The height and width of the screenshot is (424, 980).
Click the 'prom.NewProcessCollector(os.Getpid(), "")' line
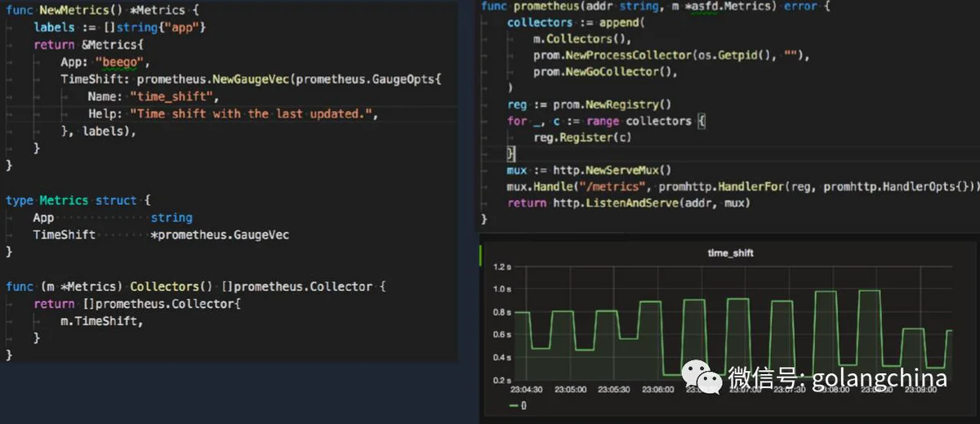[670, 56]
